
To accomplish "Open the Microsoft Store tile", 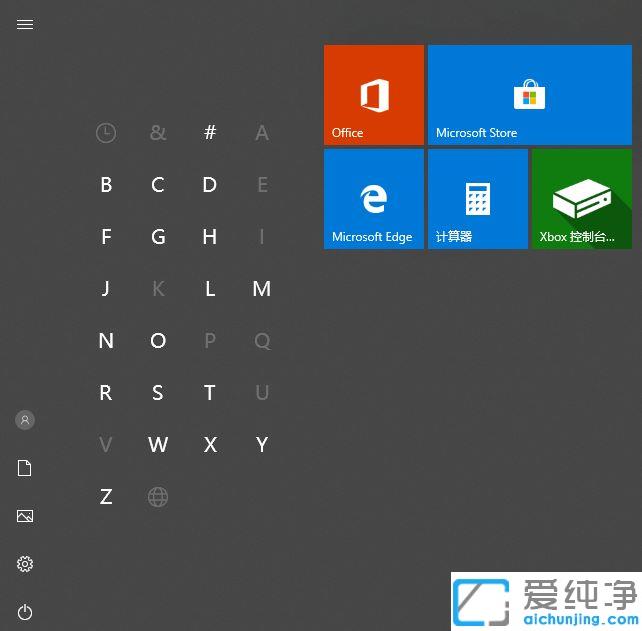I will pos(530,95).
